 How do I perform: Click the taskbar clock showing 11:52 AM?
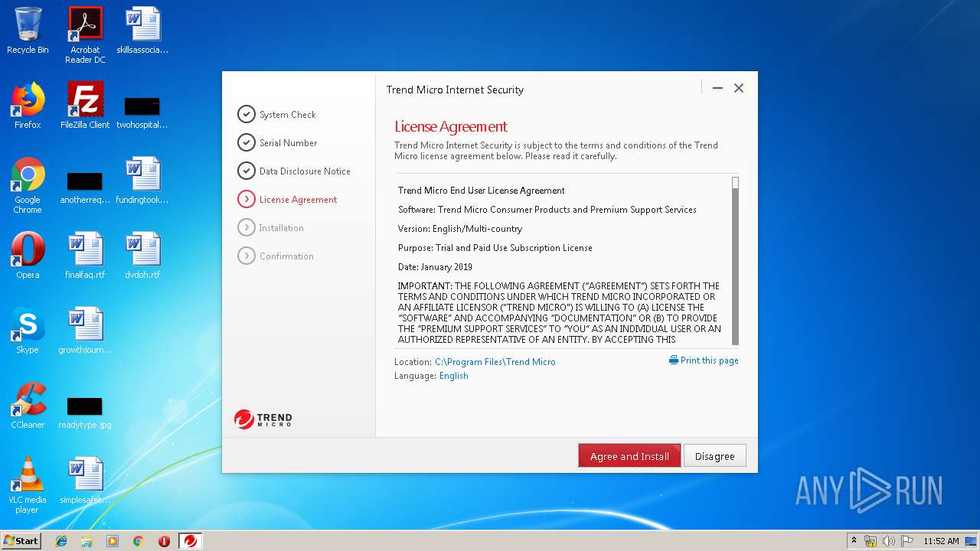(x=941, y=541)
